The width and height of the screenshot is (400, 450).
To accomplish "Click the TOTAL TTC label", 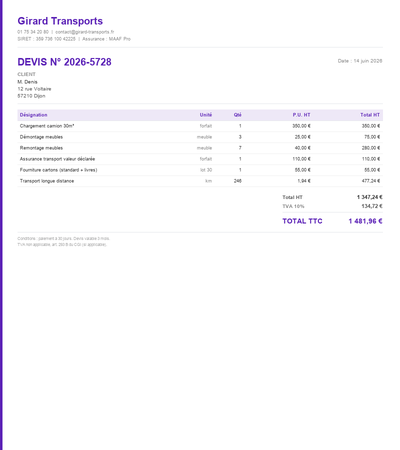I will click(302, 221).
